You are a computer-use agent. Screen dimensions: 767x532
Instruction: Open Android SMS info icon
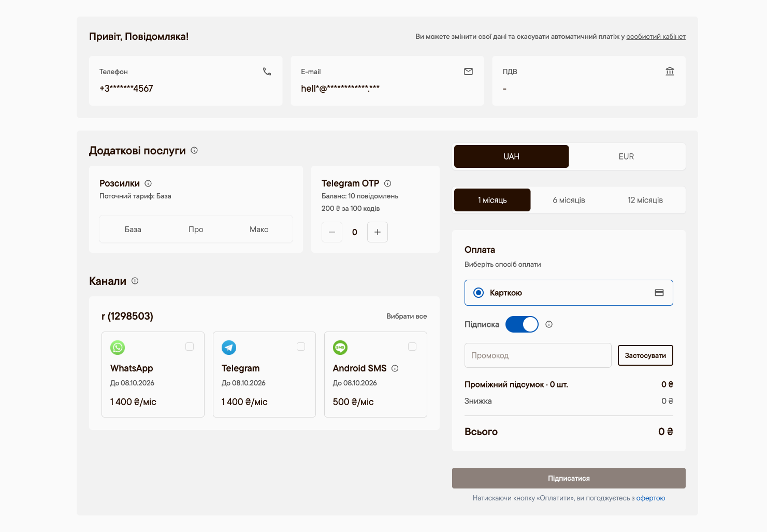[x=395, y=368]
